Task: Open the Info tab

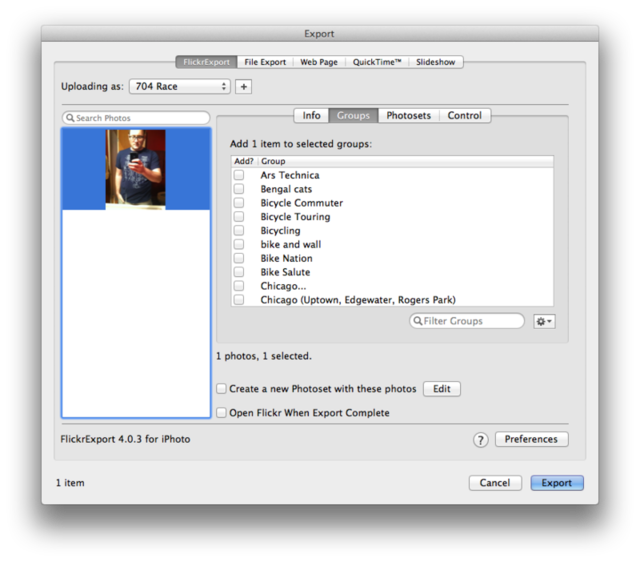Action: tap(311, 116)
